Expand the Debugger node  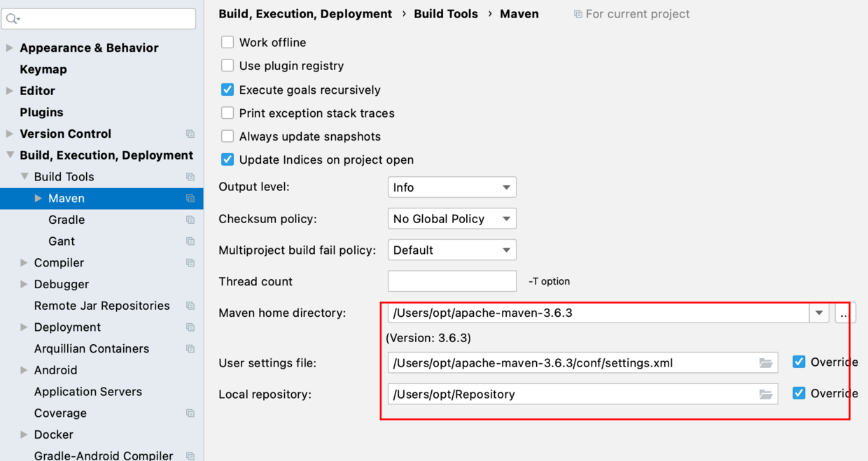coord(24,285)
